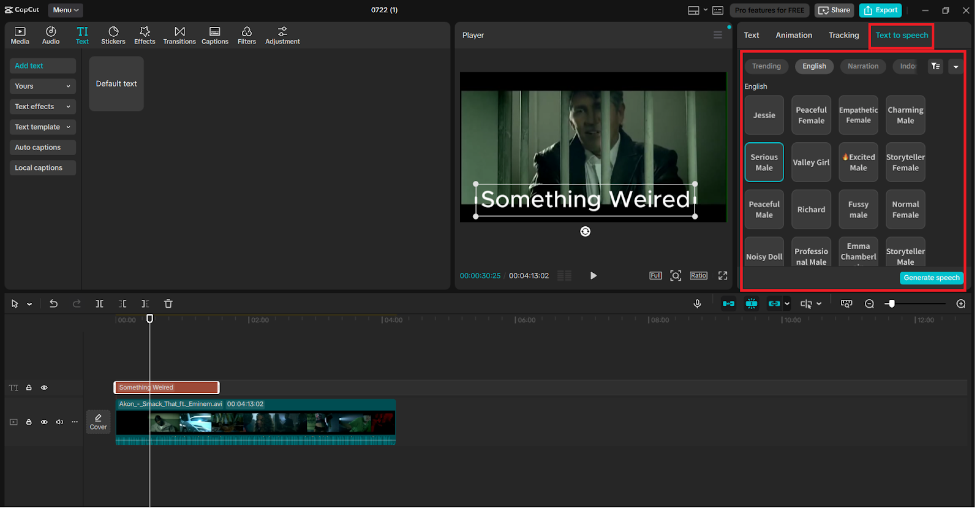Switch to the Animation tab
The image size is (980, 518).
794,35
